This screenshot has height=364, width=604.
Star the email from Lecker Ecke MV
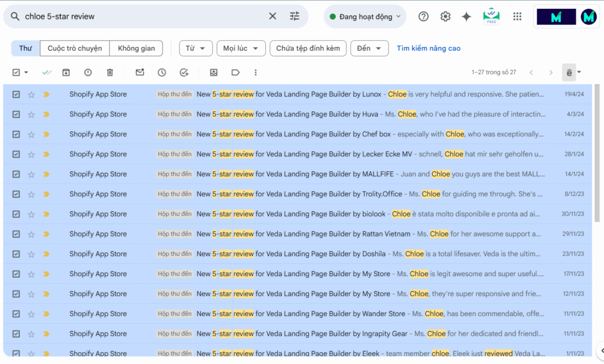point(31,154)
